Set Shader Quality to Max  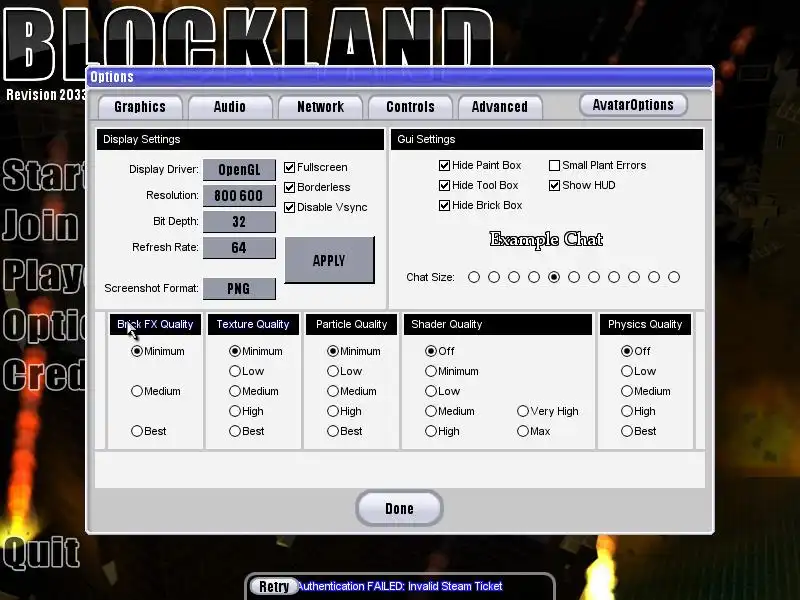pyautogui.click(x=522, y=431)
